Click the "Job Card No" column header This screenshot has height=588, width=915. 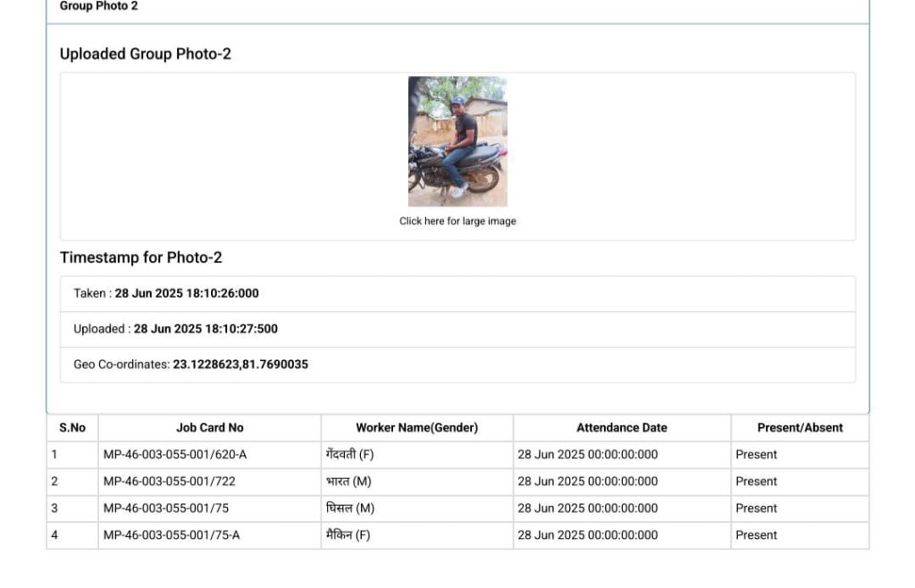click(210, 428)
